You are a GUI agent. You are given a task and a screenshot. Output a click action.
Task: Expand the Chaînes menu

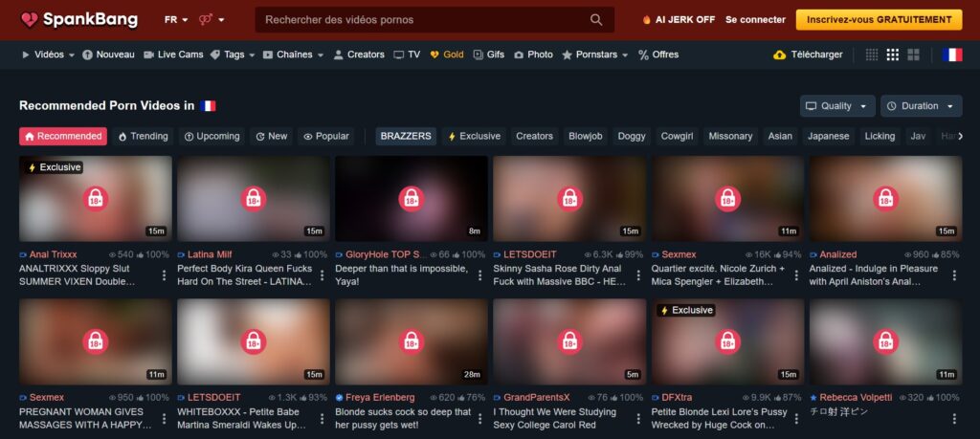click(293, 55)
